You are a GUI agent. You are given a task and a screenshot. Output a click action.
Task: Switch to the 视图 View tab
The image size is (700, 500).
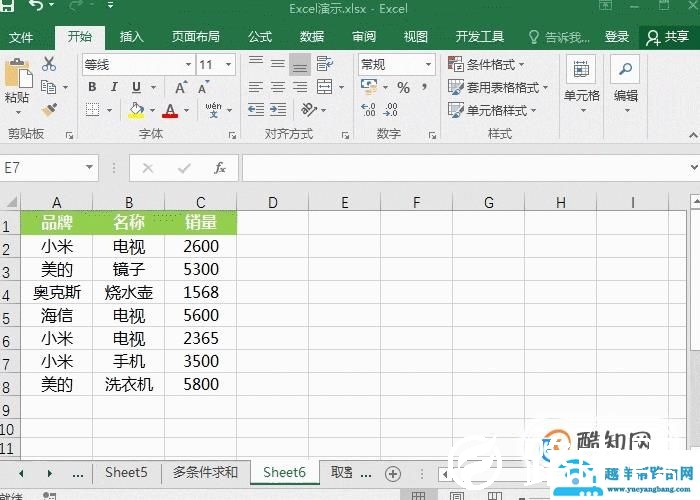pos(415,37)
